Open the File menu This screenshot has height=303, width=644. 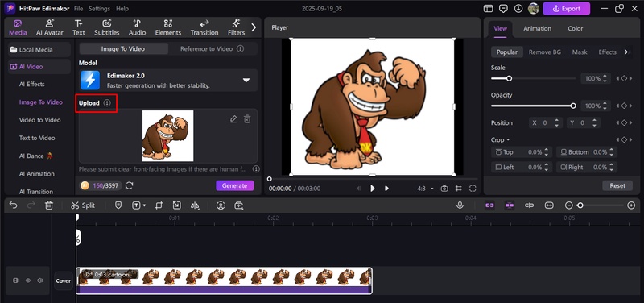click(x=78, y=9)
